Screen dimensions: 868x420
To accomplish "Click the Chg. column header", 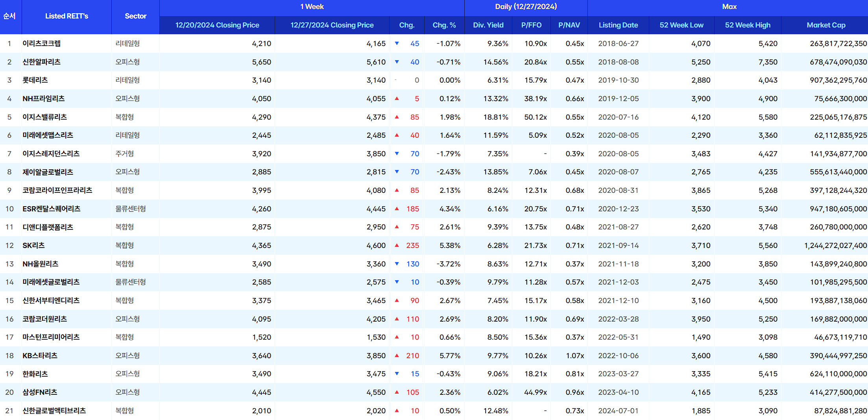I will [407, 25].
